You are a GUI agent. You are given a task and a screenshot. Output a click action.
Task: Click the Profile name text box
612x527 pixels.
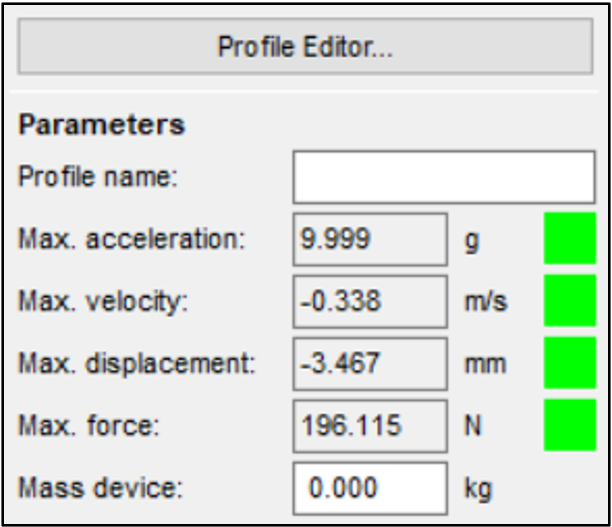(443, 178)
